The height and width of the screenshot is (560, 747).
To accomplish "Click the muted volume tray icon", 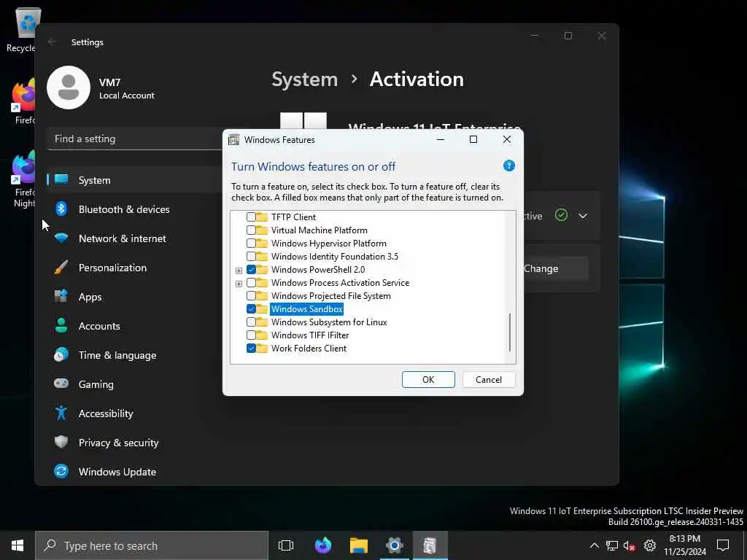I will 630,545.
